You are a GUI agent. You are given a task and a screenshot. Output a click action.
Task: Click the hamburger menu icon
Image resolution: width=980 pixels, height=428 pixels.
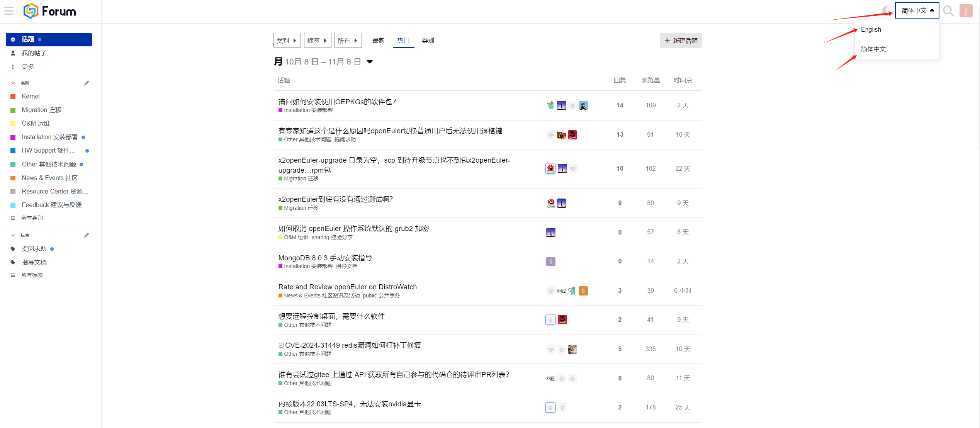(9, 11)
